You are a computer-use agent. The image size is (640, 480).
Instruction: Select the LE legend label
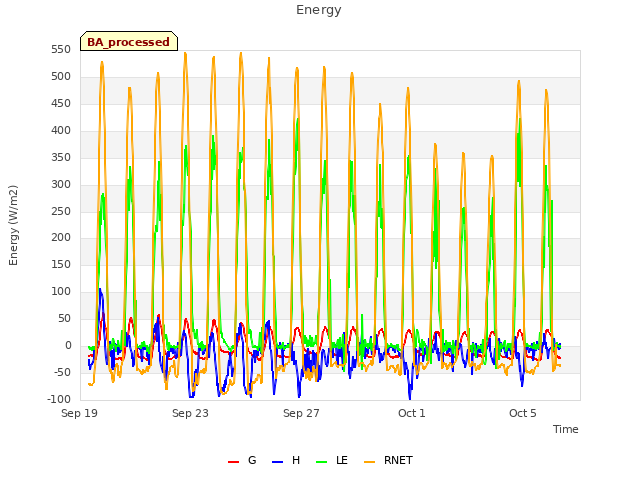pos(342,460)
